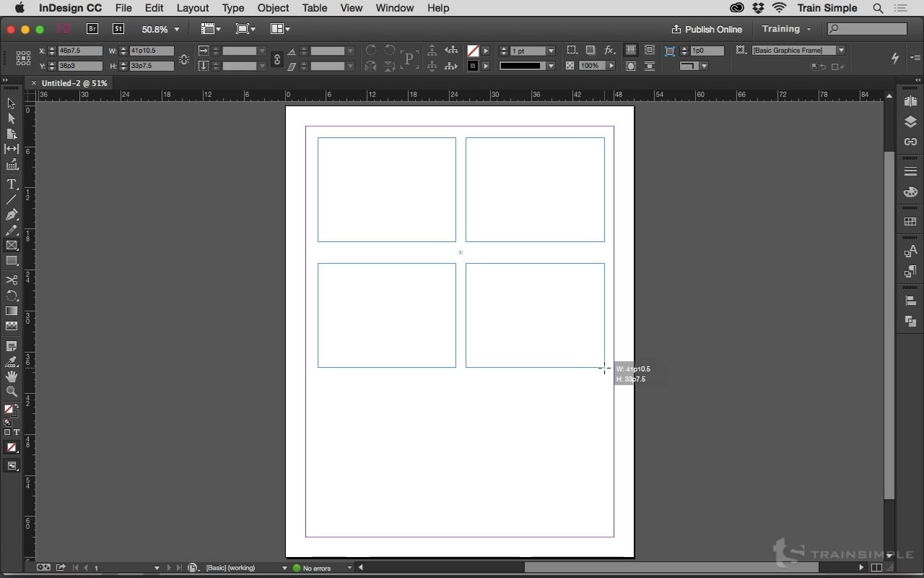
Task: Toggle the drop shadow button
Action: coord(590,50)
